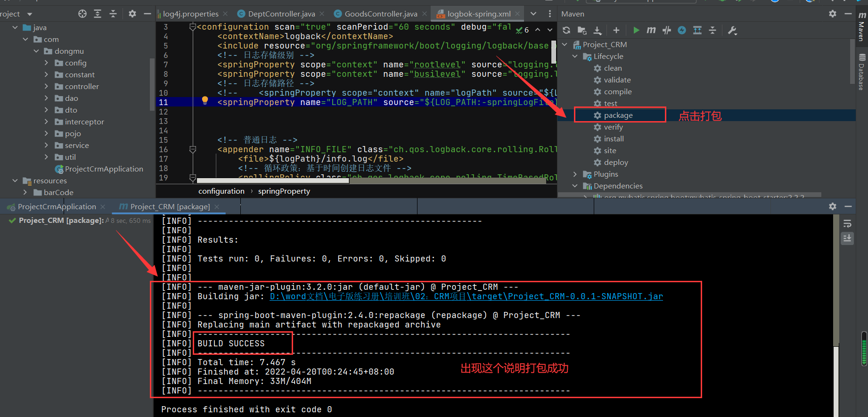Open editor tabs more options menu
The image size is (868, 417).
[549, 14]
